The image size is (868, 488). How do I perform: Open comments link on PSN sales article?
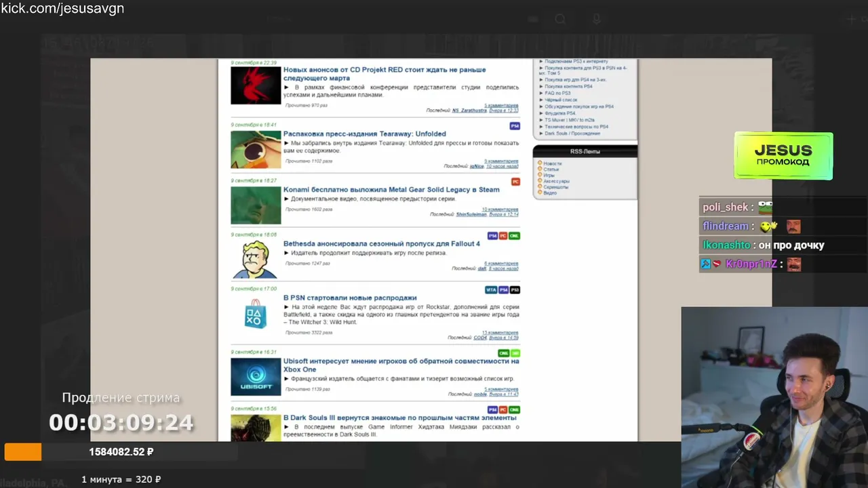coord(500,333)
